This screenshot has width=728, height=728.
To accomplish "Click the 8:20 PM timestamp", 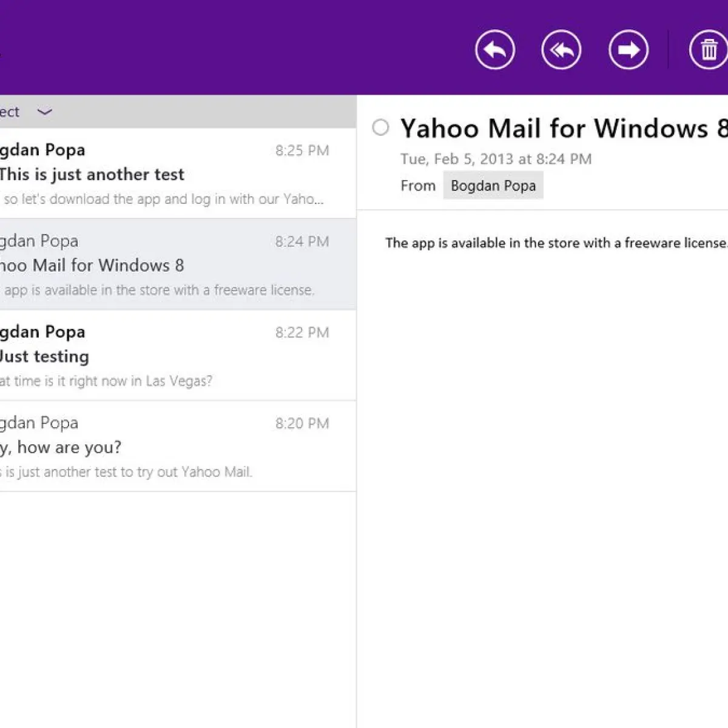I will (302, 423).
